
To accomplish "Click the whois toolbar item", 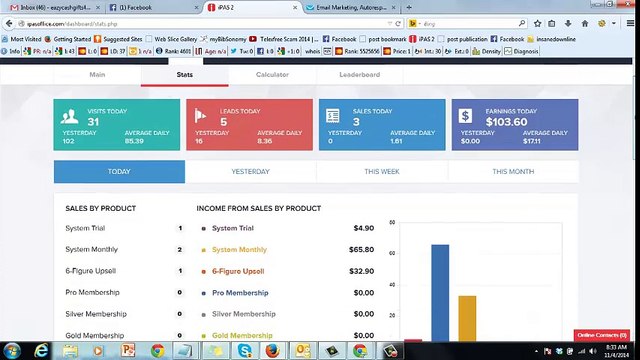I will tap(312, 51).
